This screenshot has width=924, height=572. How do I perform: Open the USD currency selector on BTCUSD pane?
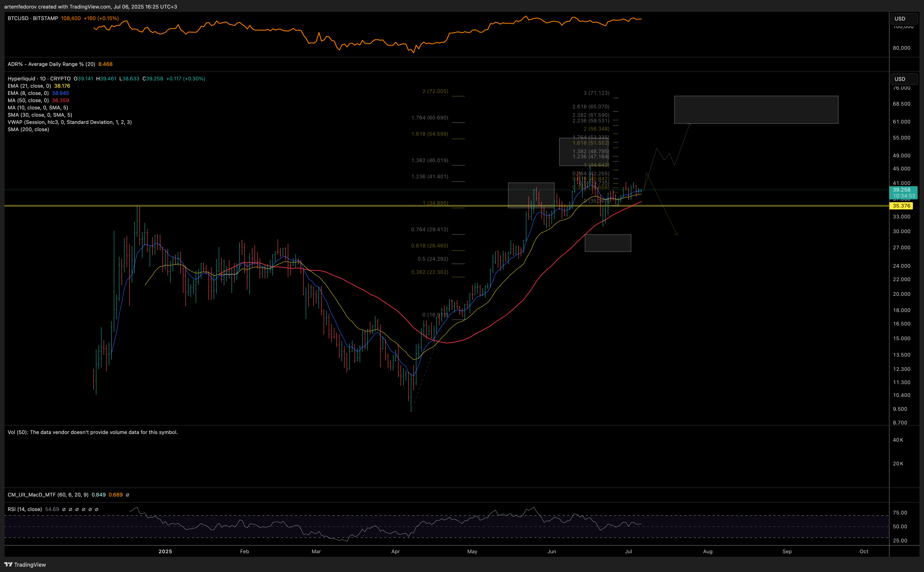pyautogui.click(x=904, y=19)
